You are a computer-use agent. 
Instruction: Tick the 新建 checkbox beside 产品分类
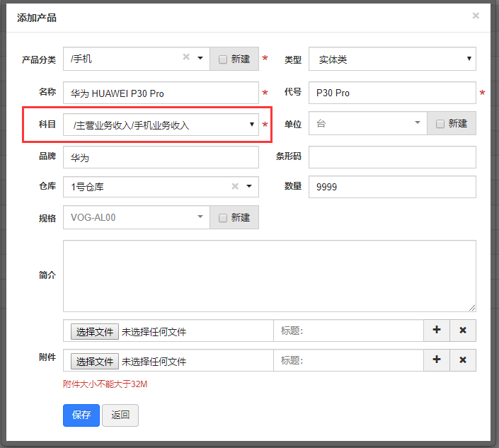(x=223, y=59)
